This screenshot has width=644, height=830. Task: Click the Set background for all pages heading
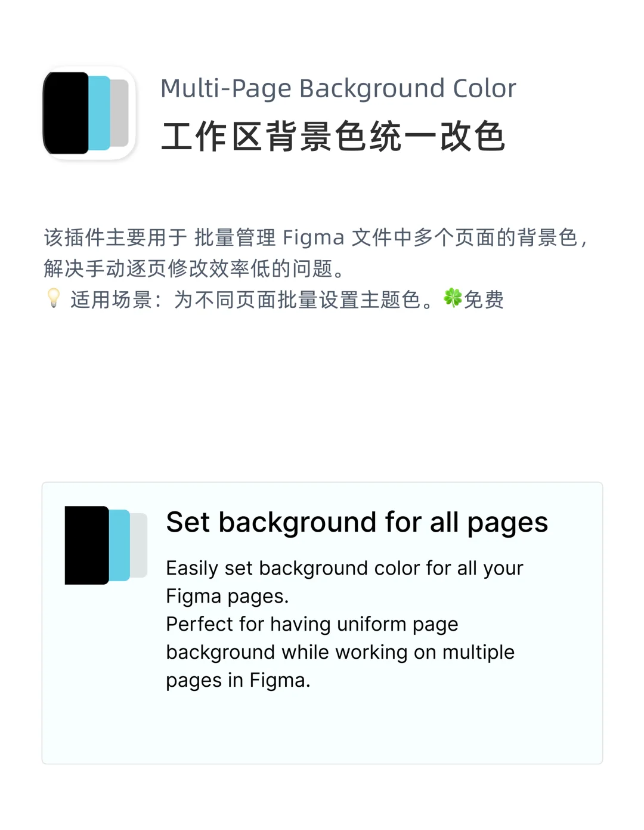tap(357, 523)
